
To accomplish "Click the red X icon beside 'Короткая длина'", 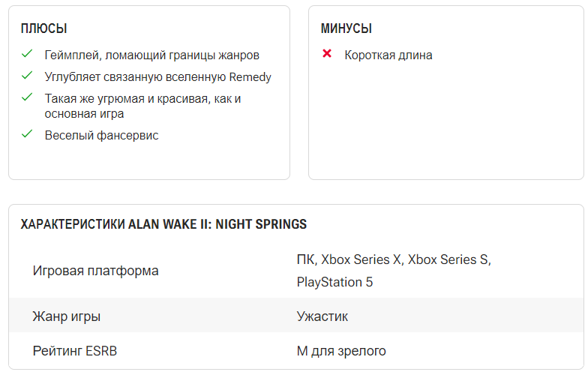I will pos(327,55).
